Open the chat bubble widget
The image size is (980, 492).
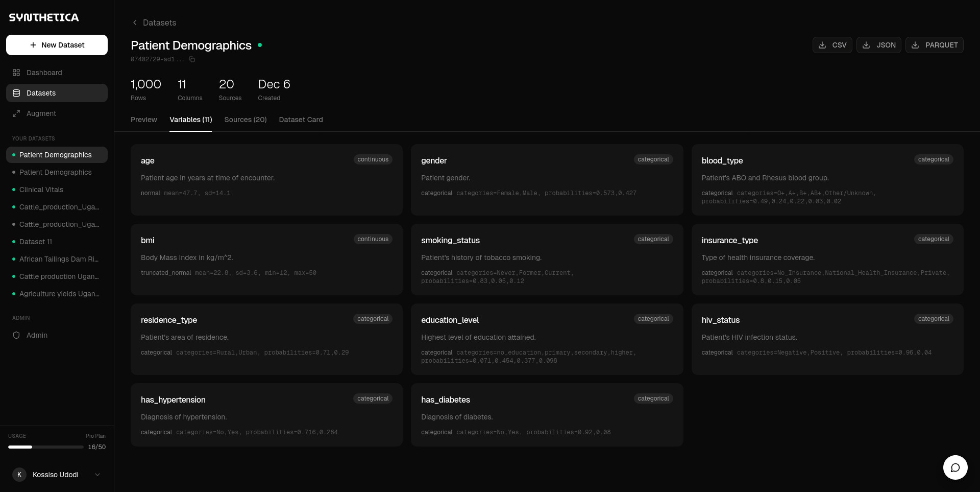(x=955, y=467)
